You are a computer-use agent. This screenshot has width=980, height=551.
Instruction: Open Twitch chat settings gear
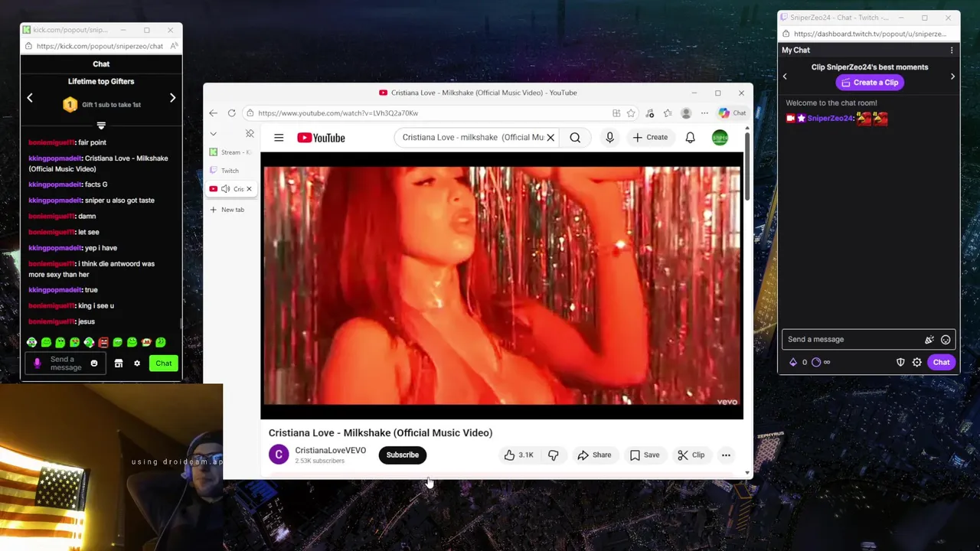pyautogui.click(x=916, y=363)
